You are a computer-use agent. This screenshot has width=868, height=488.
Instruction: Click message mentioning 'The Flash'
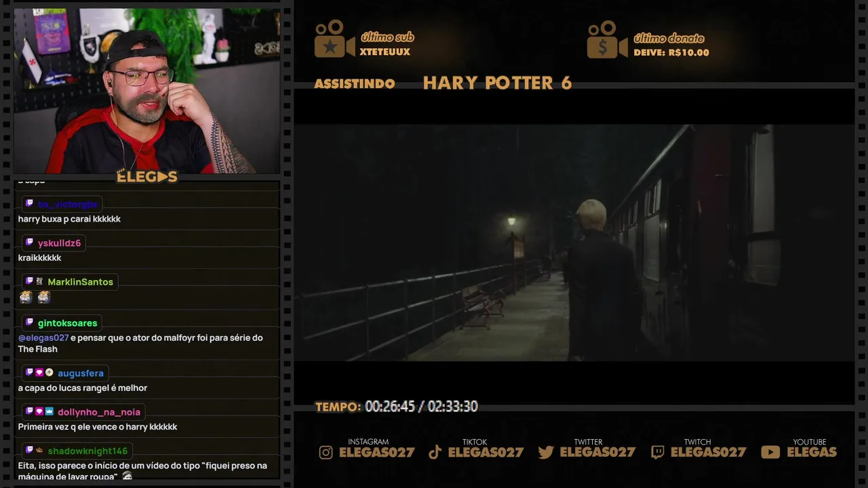pyautogui.click(x=140, y=343)
